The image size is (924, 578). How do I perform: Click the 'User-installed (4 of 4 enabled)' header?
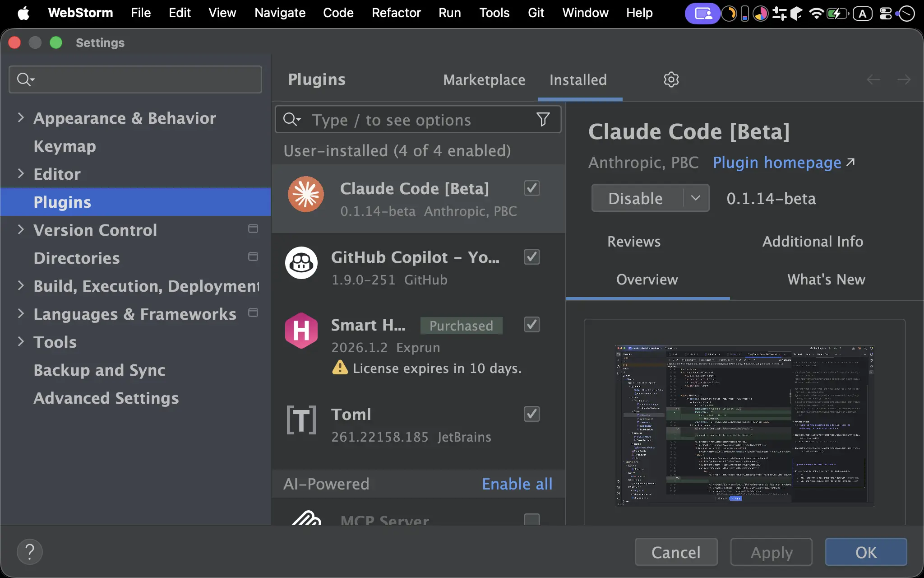click(397, 151)
